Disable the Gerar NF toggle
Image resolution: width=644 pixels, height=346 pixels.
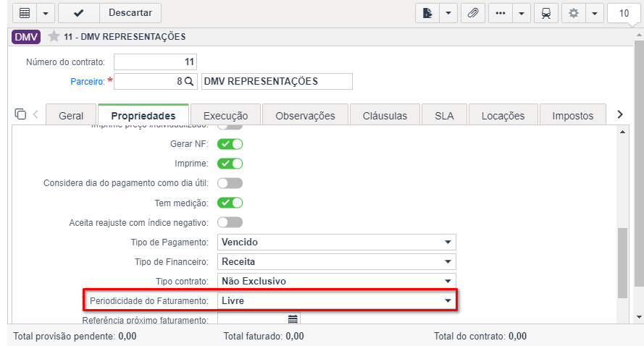(x=230, y=144)
